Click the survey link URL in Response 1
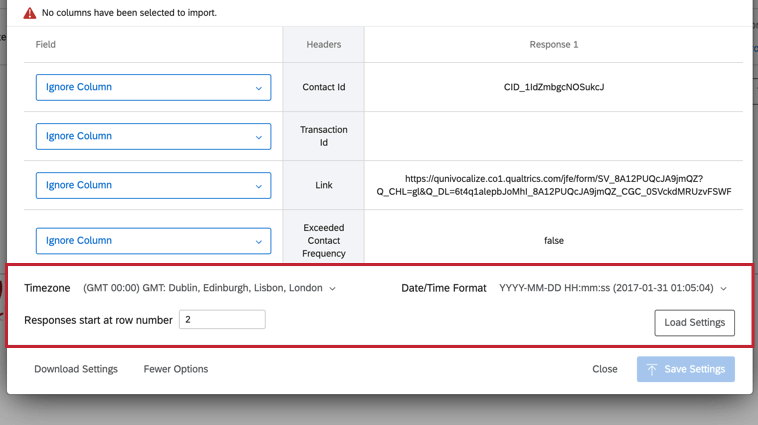The height and width of the screenshot is (425, 758). pos(554,185)
